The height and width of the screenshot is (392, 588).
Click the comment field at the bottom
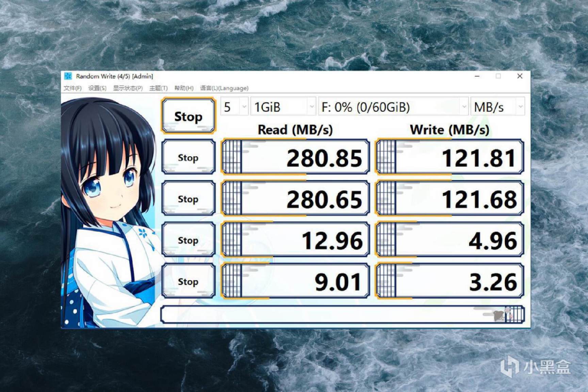click(343, 314)
